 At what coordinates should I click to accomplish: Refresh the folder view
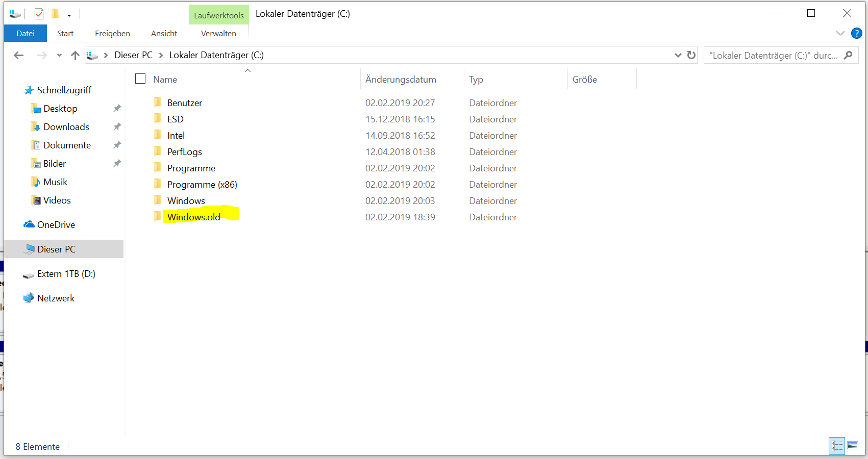click(691, 55)
